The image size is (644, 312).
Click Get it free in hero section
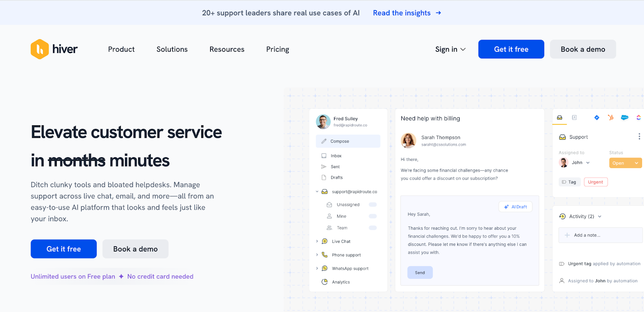coord(64,249)
